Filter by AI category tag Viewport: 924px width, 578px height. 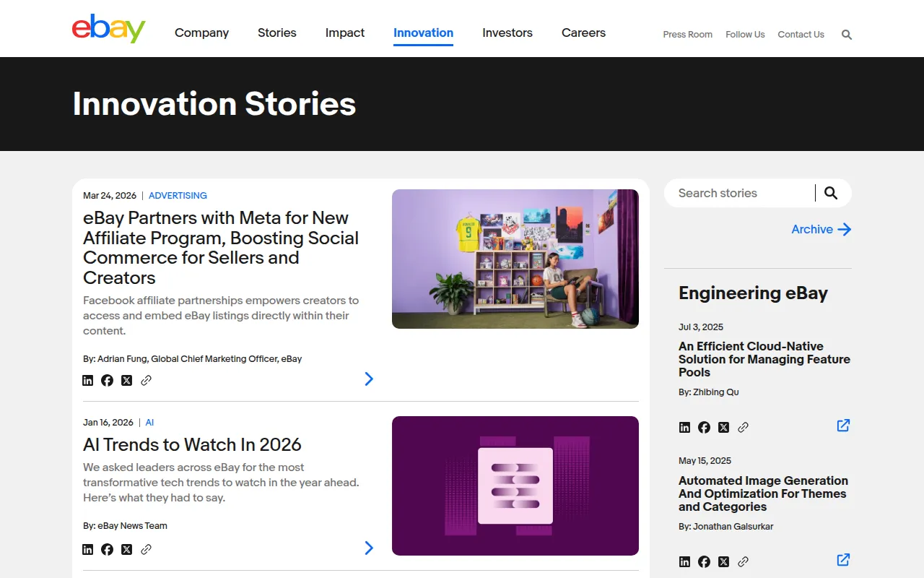[x=149, y=422]
